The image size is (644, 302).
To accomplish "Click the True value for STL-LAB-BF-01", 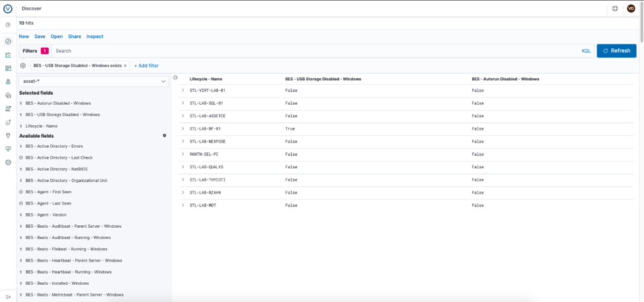I will [290, 128].
